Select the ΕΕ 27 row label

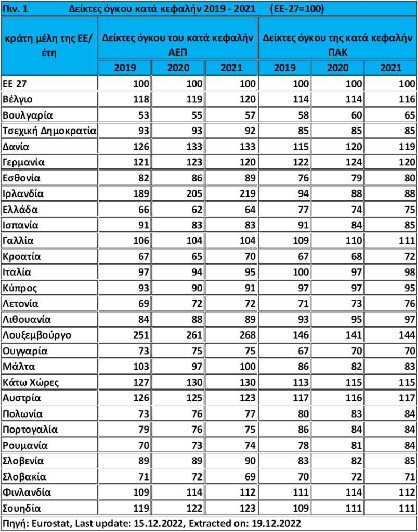pos(15,84)
